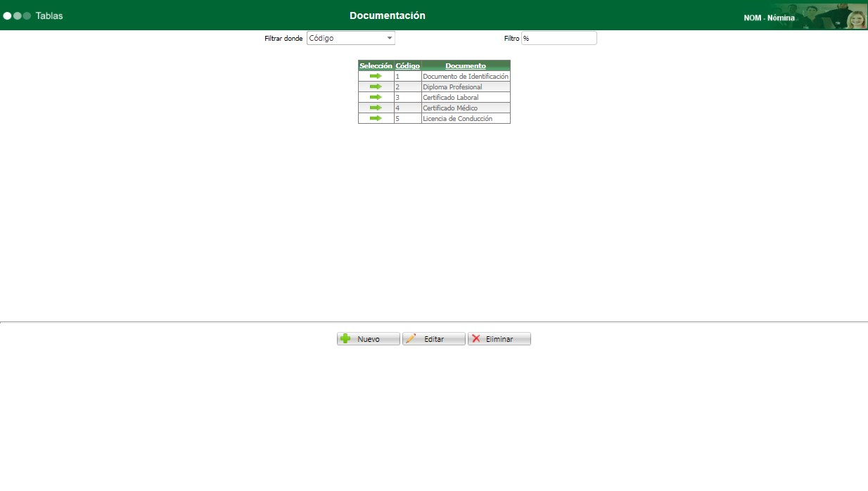Screen dimensions: 868x491
Task: Open the Tablas menu label
Action: 49,15
